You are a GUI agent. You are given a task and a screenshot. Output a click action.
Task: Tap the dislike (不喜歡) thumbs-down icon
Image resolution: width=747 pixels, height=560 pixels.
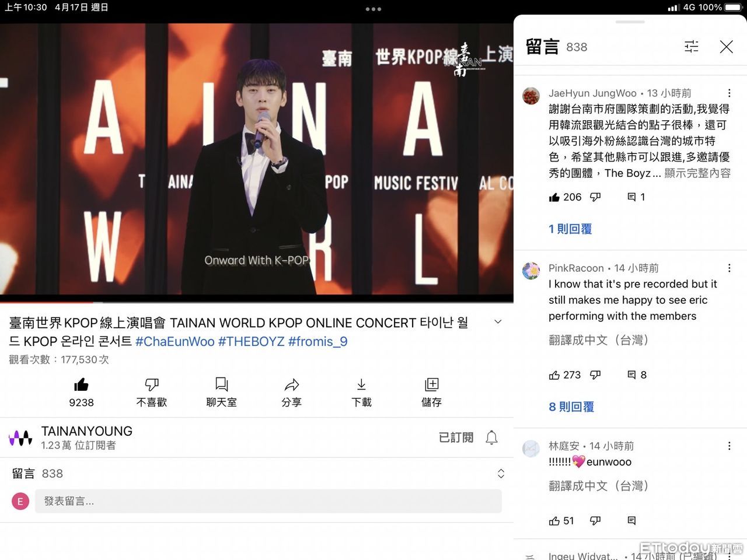(x=151, y=385)
